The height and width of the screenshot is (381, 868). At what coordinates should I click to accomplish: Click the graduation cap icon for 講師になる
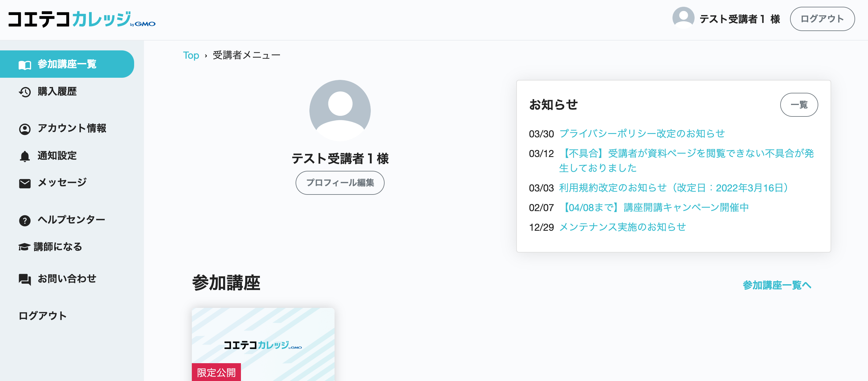coord(24,247)
